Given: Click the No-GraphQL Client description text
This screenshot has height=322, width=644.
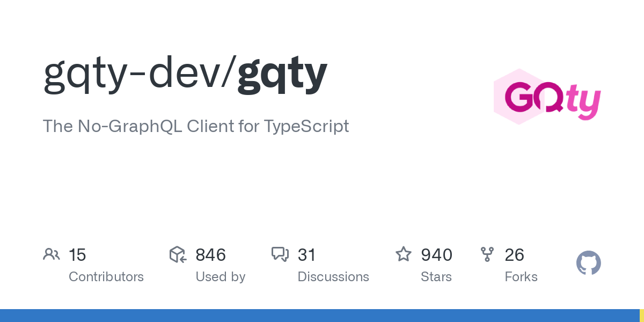Looking at the screenshot, I should 196,126.
